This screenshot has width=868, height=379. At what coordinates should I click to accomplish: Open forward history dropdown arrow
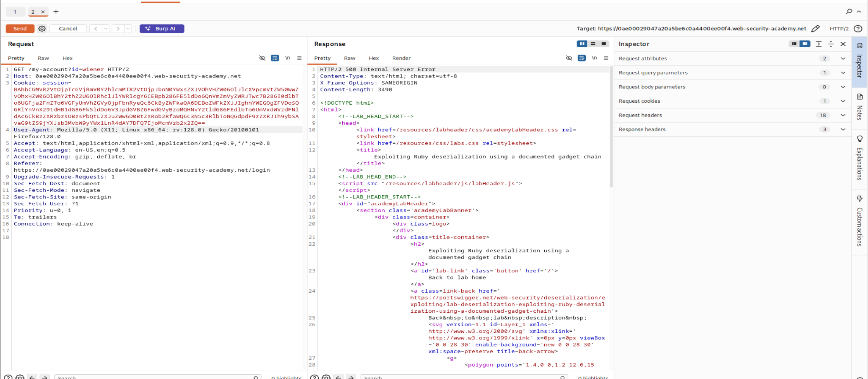point(128,29)
